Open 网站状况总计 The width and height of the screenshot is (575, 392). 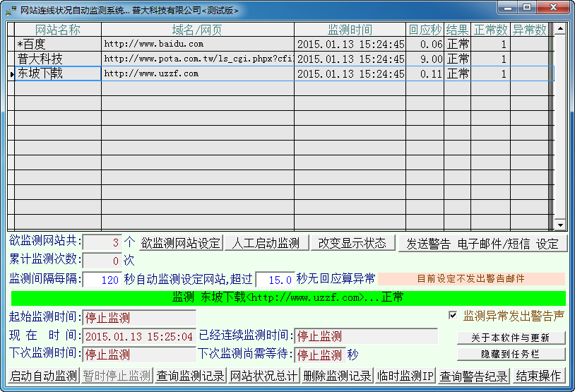point(263,376)
